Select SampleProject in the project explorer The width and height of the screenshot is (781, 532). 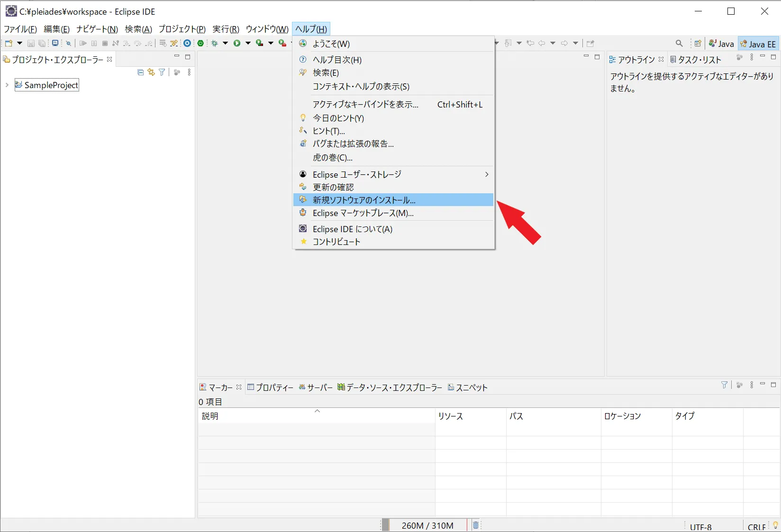(x=46, y=85)
